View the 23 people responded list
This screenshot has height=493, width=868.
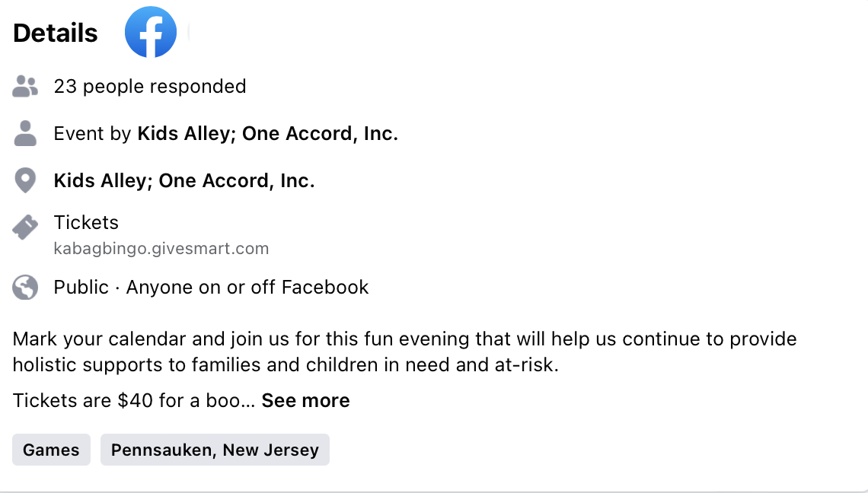coord(149,86)
